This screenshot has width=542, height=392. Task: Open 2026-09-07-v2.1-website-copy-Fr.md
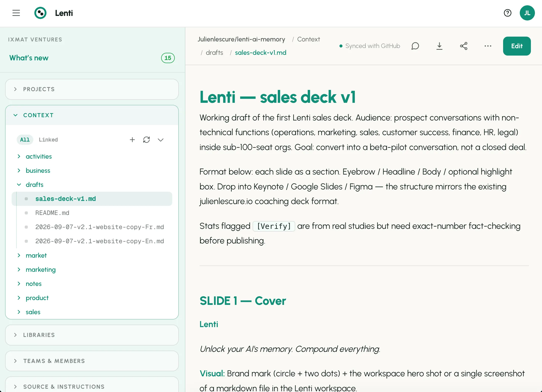point(100,227)
